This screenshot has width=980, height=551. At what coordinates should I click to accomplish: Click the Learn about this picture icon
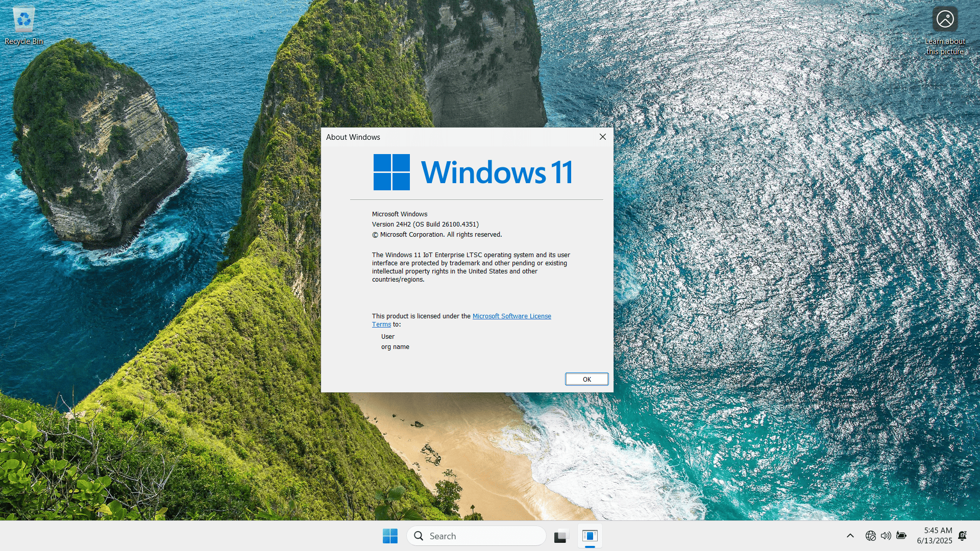(x=945, y=31)
